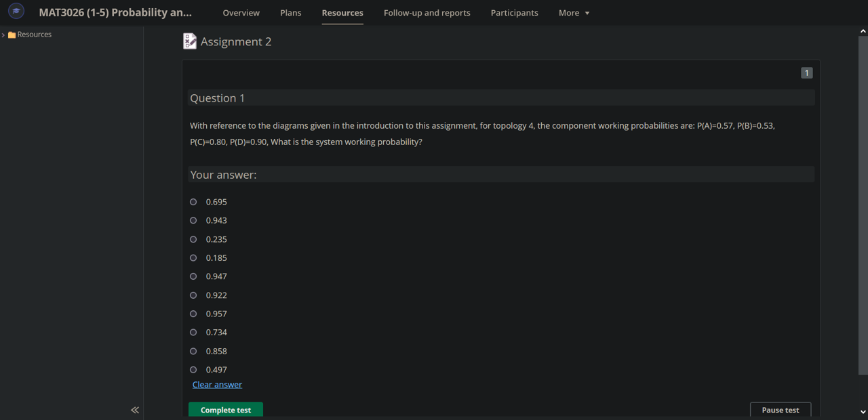Open the Plans tab

(290, 13)
